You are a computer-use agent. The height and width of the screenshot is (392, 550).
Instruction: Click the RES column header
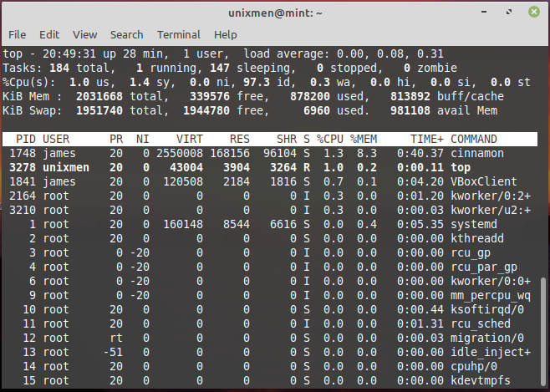pyautogui.click(x=240, y=140)
